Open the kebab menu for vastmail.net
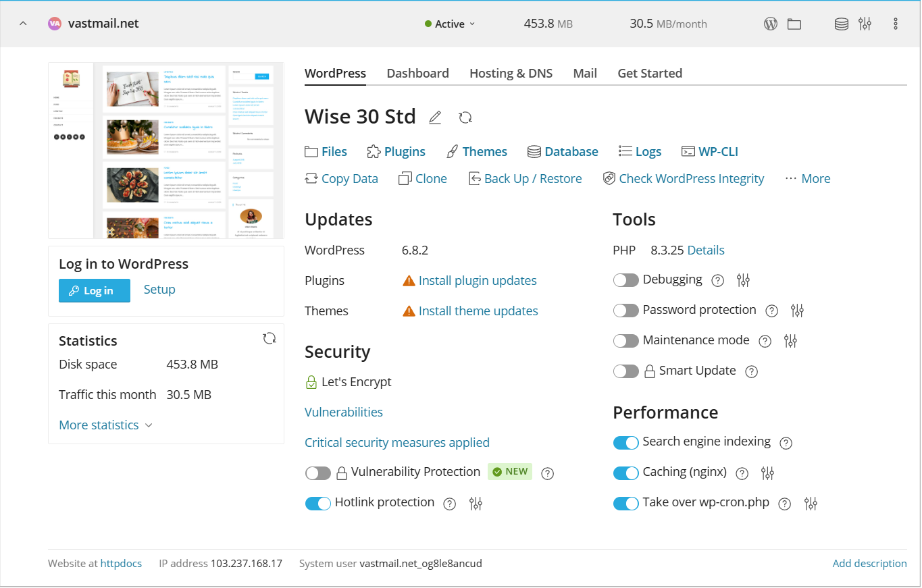The height and width of the screenshot is (588, 922). click(x=896, y=24)
